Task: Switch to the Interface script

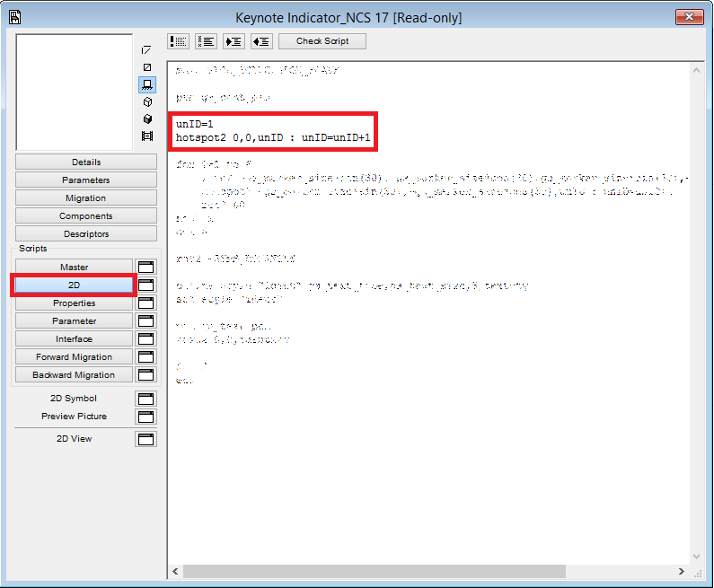Action: click(75, 339)
